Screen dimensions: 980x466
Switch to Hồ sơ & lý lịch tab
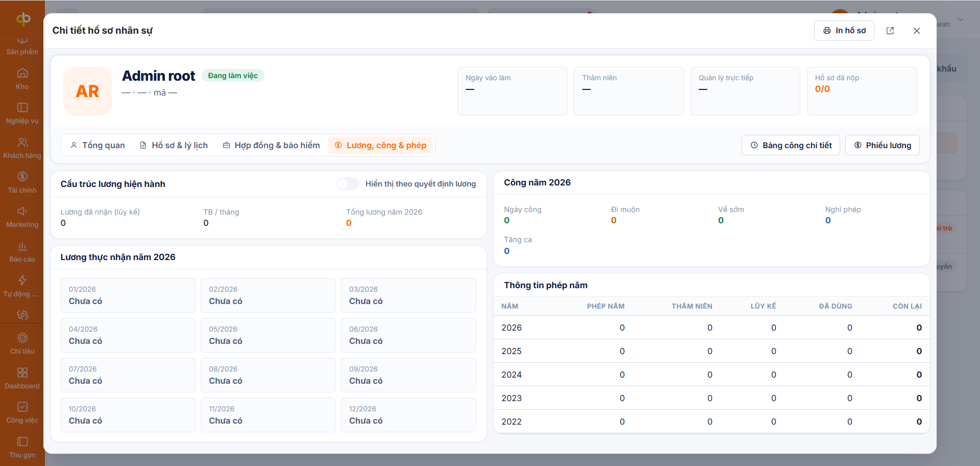[x=174, y=145]
